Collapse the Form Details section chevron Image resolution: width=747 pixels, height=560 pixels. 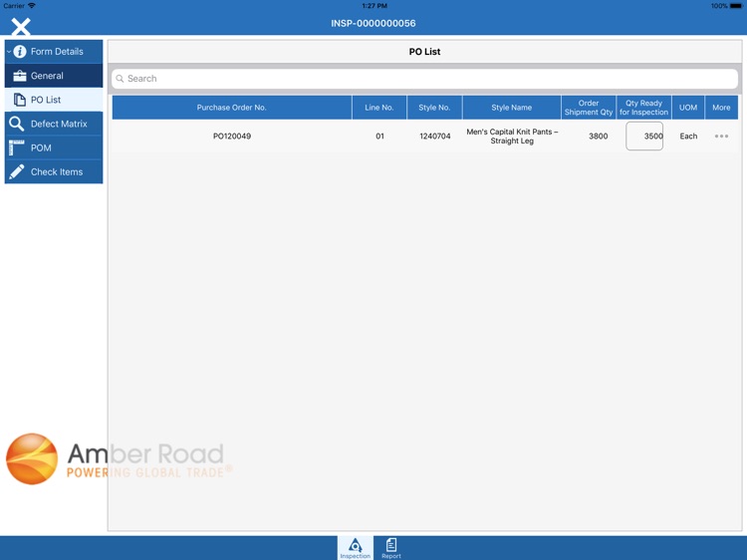9,52
